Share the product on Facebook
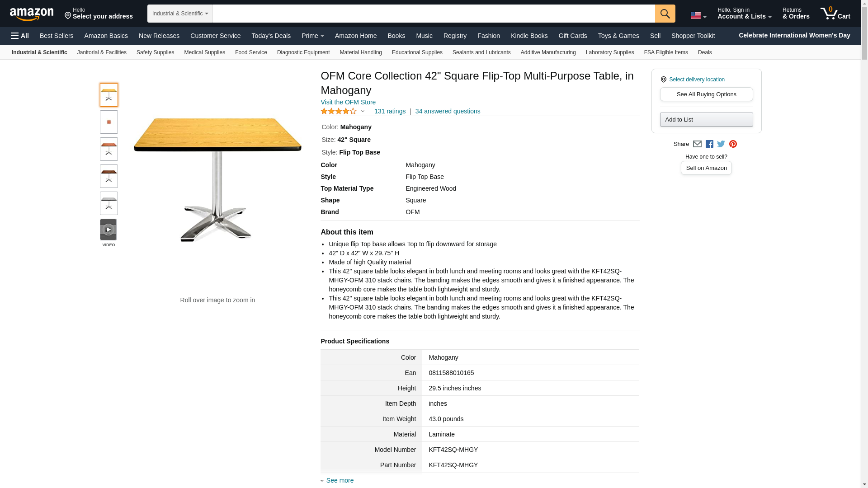 709,144
